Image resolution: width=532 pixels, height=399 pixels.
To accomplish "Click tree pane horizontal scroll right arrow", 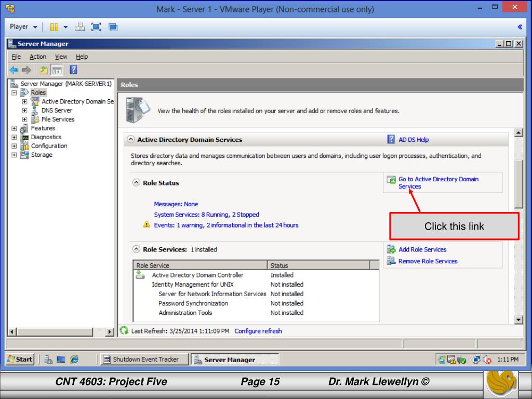I will pos(110,331).
